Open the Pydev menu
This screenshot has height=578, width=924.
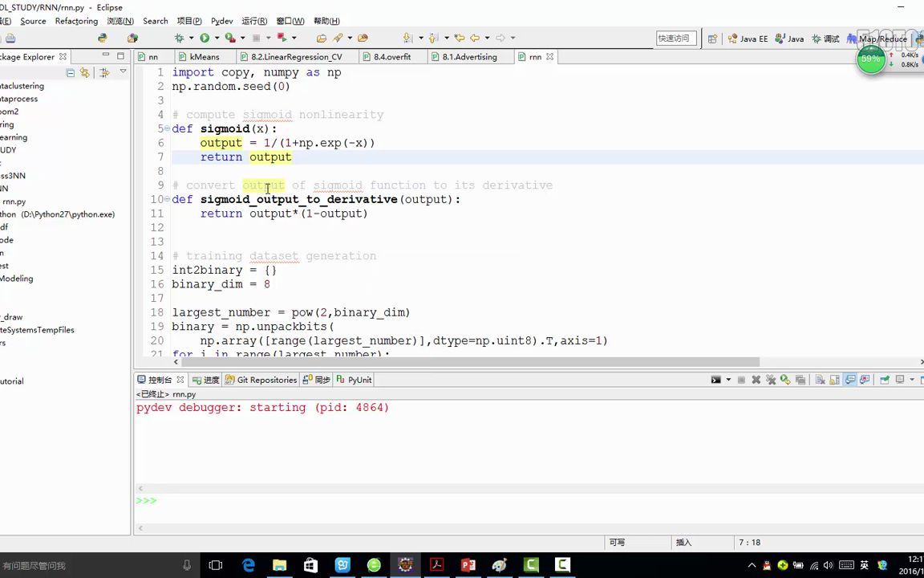click(x=221, y=21)
